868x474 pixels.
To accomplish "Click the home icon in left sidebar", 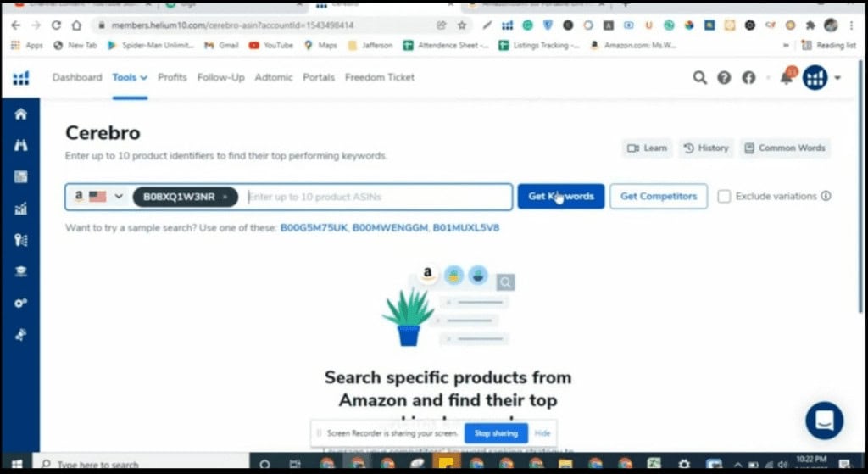I will pos(20,114).
